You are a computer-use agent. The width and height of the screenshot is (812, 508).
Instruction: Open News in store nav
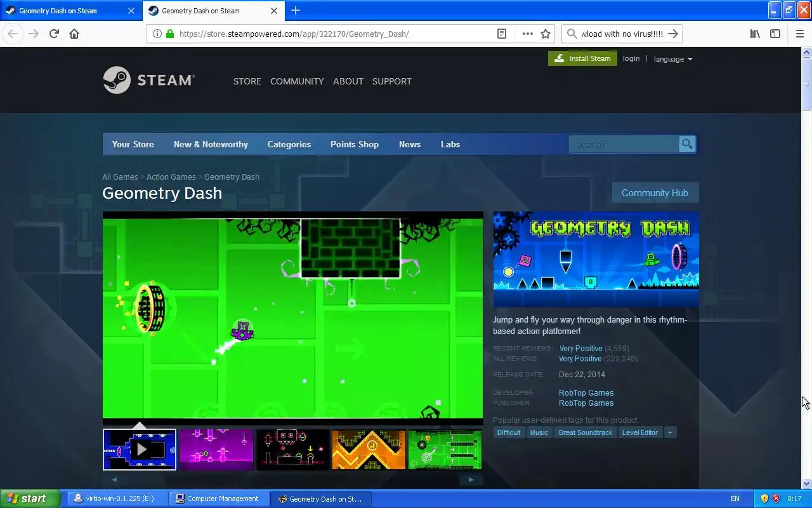point(410,144)
